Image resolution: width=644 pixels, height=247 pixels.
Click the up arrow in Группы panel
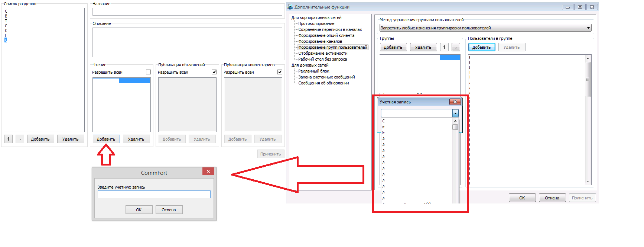(444, 47)
